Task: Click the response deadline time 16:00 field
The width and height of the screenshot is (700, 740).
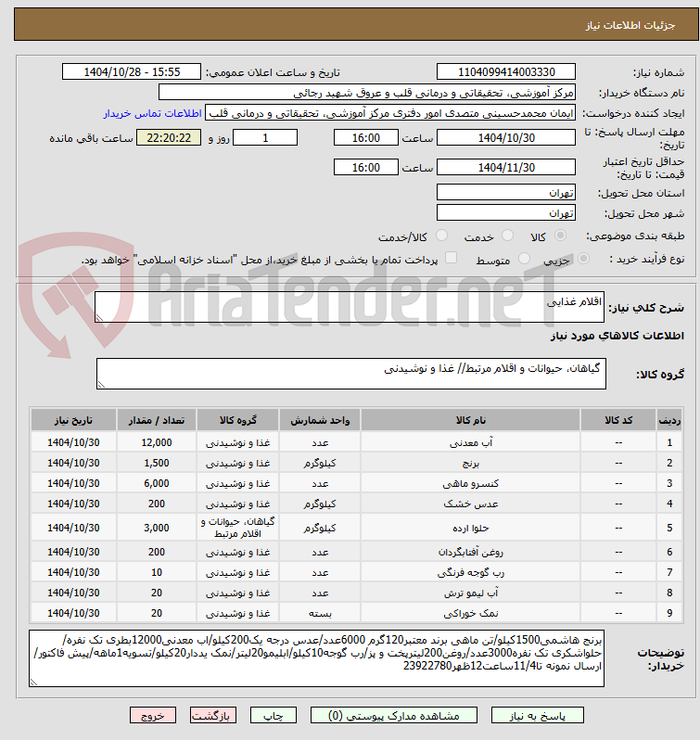Action: (x=365, y=138)
